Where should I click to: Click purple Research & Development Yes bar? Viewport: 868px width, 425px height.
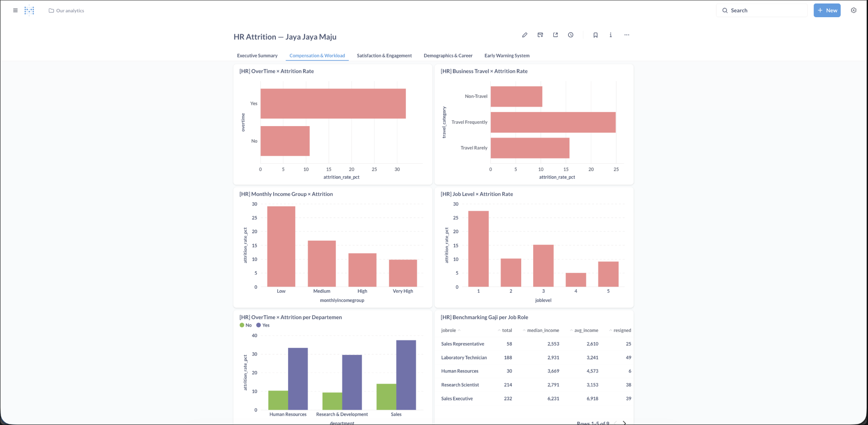352,383
